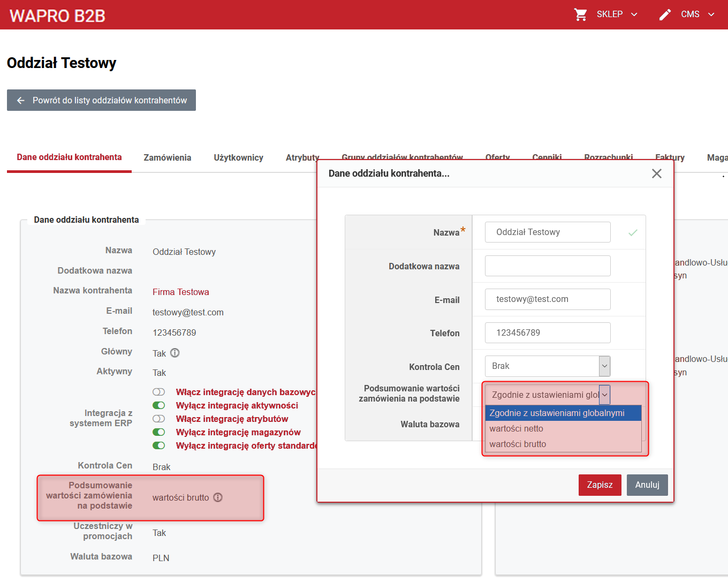This screenshot has height=582, width=728.
Task: Toggle Wyłącz integrację magazynów switch
Action: click(x=159, y=432)
